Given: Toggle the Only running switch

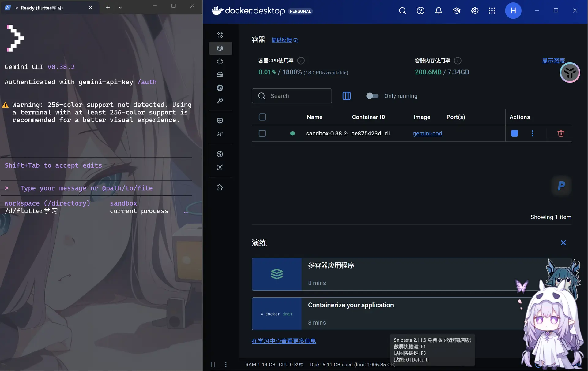Looking at the screenshot, I should [x=372, y=96].
